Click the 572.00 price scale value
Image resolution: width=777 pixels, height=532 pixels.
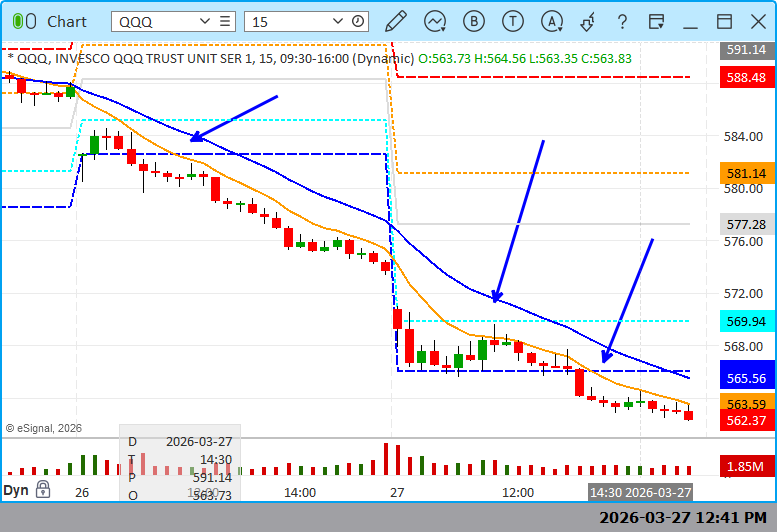[743, 294]
